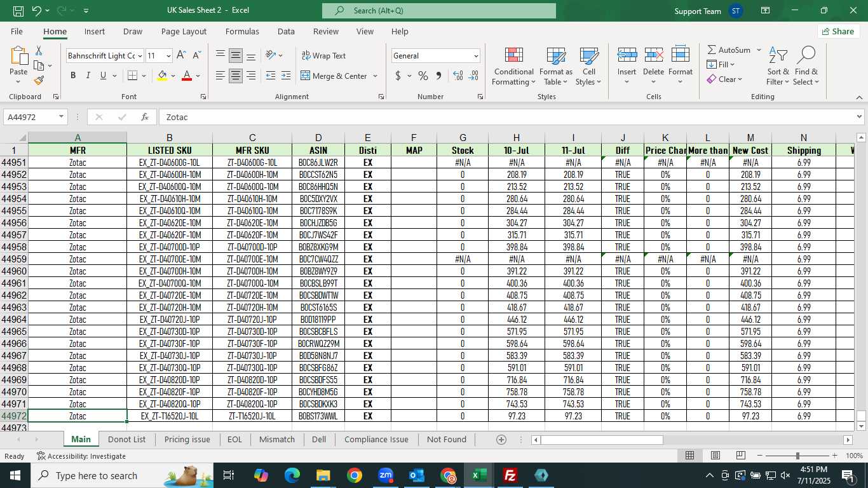Expand the formula bar chevron
The height and width of the screenshot is (488, 868).
860,117
